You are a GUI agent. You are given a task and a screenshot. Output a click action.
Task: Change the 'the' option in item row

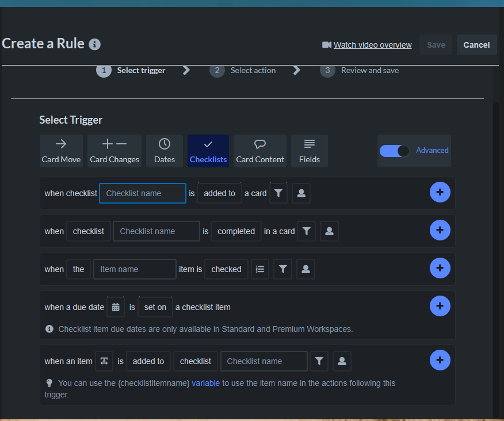click(x=78, y=269)
